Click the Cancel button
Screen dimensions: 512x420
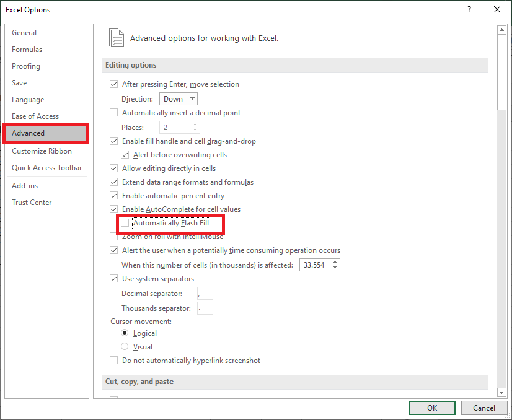coord(484,408)
